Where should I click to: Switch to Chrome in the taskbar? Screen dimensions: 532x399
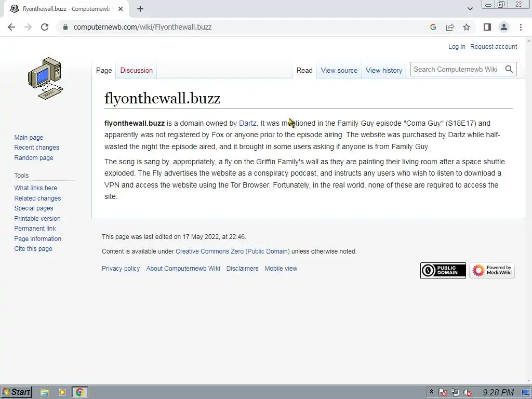click(79, 393)
